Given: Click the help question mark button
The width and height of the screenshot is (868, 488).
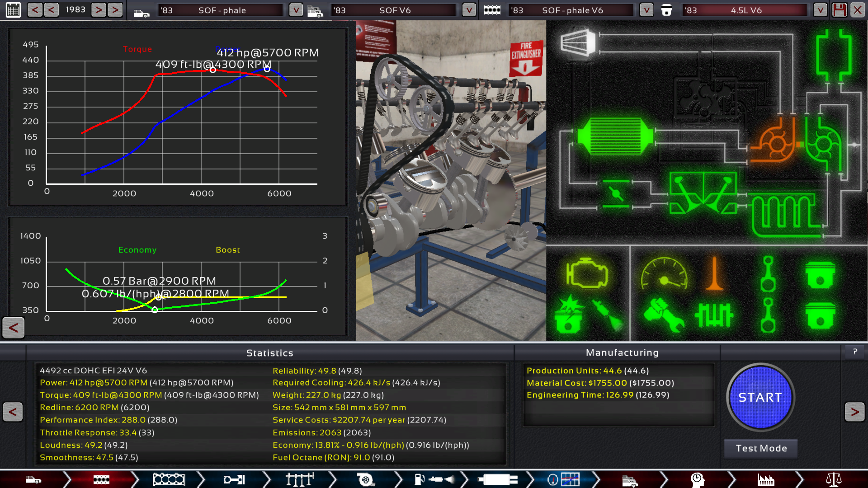Looking at the screenshot, I should [855, 352].
